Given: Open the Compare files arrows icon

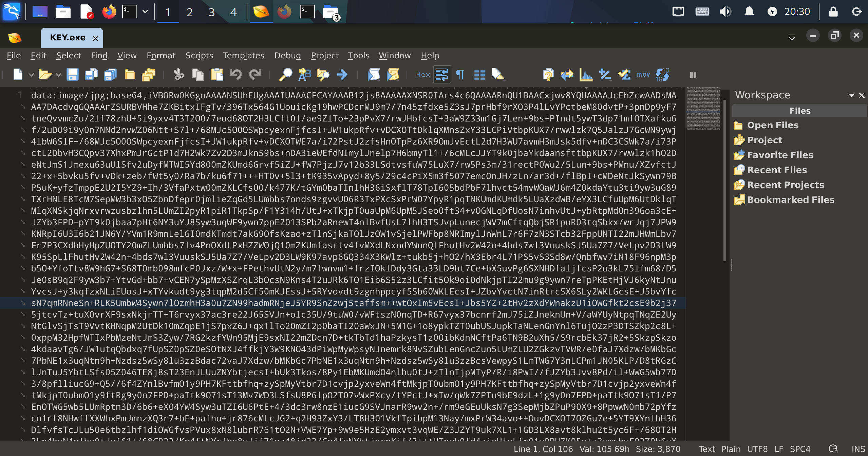Looking at the screenshot, I should 567,74.
